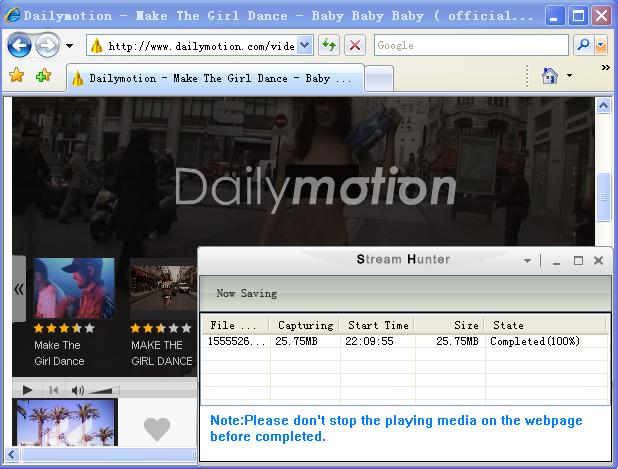
Task: Refresh the page with the green arrows icon
Action: pyautogui.click(x=329, y=45)
